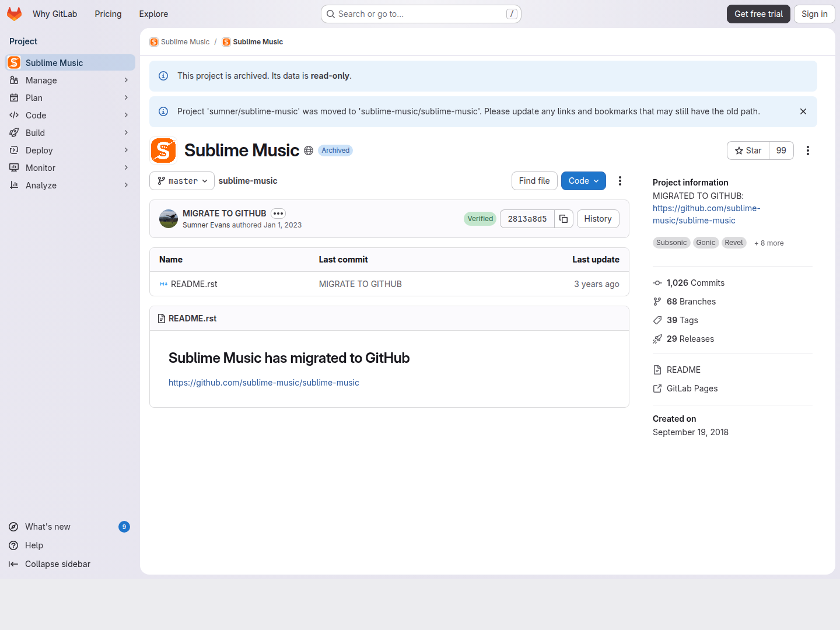
Task: Select Sublime Music in project sidebar
Action: point(70,62)
